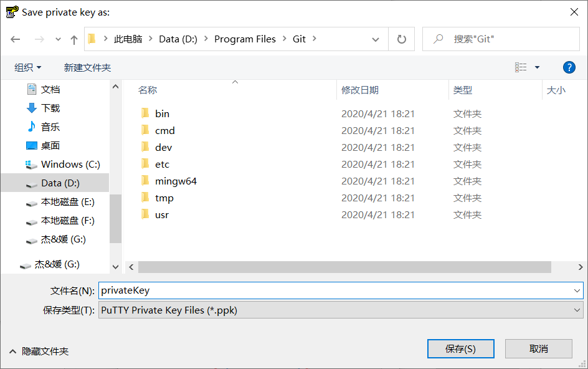Open the bin folder
This screenshot has height=369, width=588.
[163, 113]
